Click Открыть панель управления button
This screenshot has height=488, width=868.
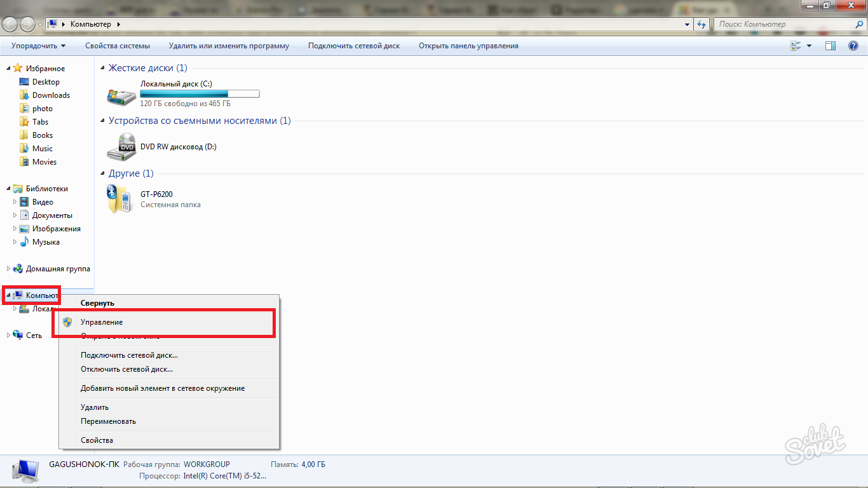[468, 46]
